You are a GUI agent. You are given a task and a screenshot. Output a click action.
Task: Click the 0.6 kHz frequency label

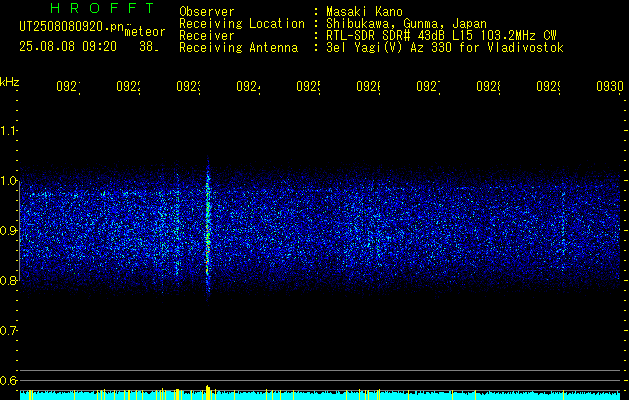(9, 380)
